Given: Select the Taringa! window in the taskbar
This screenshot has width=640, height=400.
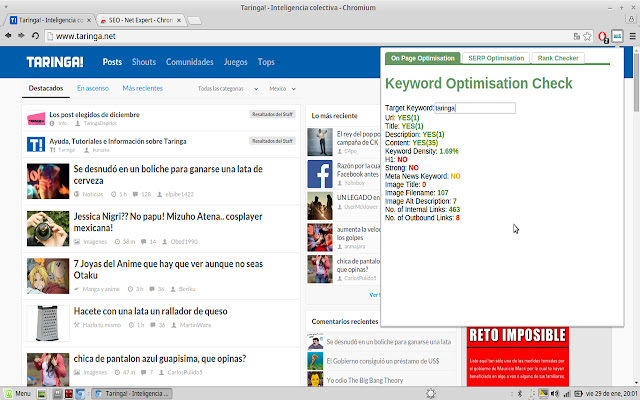Looking at the screenshot, I should pos(132,393).
